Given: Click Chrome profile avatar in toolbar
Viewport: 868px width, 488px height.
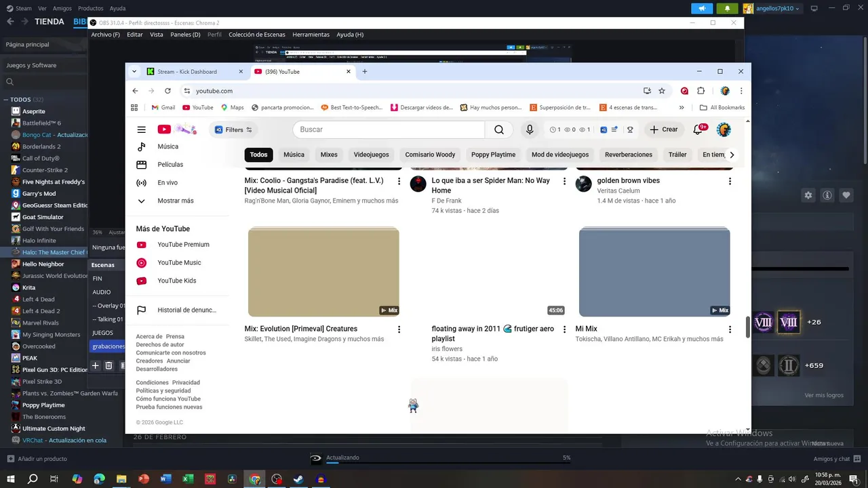Looking at the screenshot, I should (725, 91).
